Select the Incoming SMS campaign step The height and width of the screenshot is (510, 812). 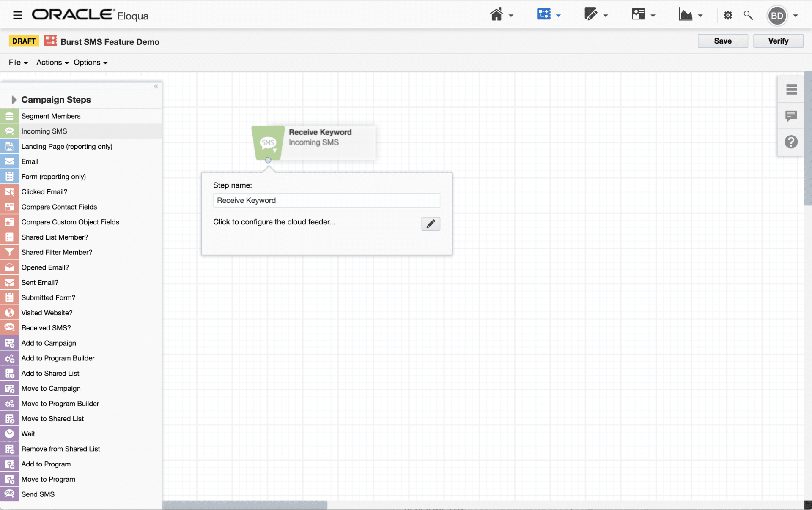(x=44, y=131)
